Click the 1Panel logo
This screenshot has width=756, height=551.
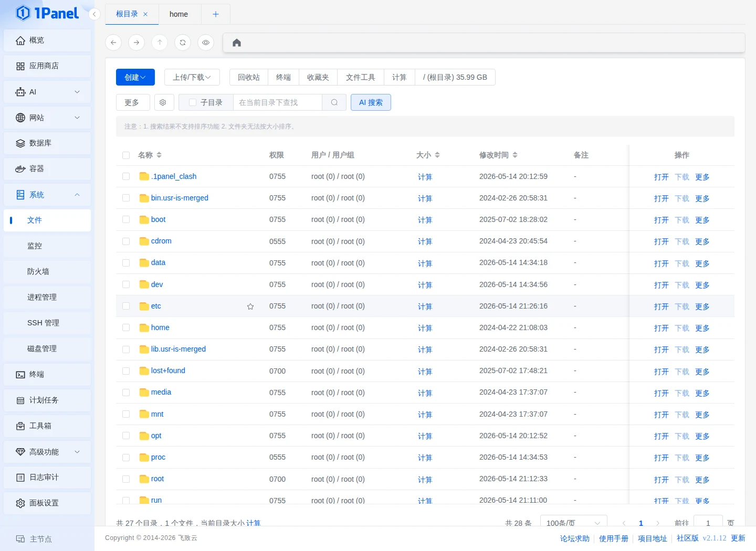(47, 13)
